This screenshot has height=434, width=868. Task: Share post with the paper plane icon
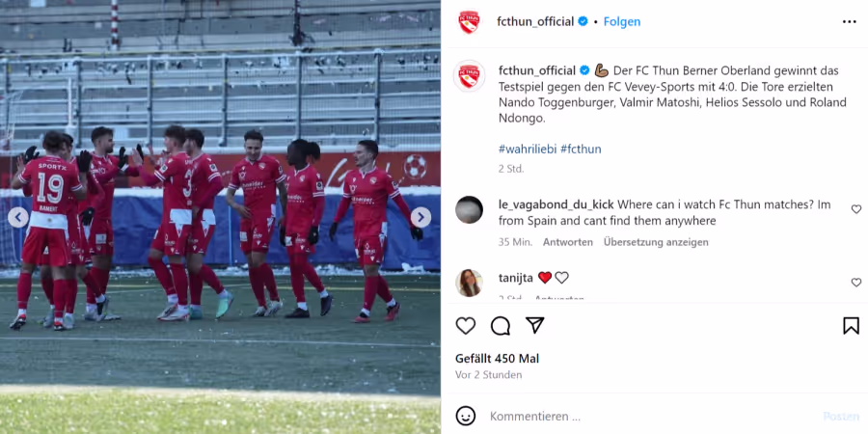click(x=534, y=326)
